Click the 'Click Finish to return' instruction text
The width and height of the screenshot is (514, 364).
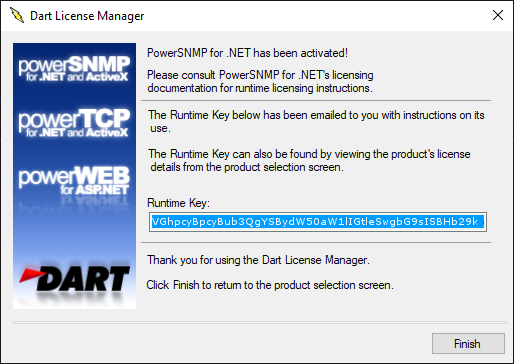270,285
